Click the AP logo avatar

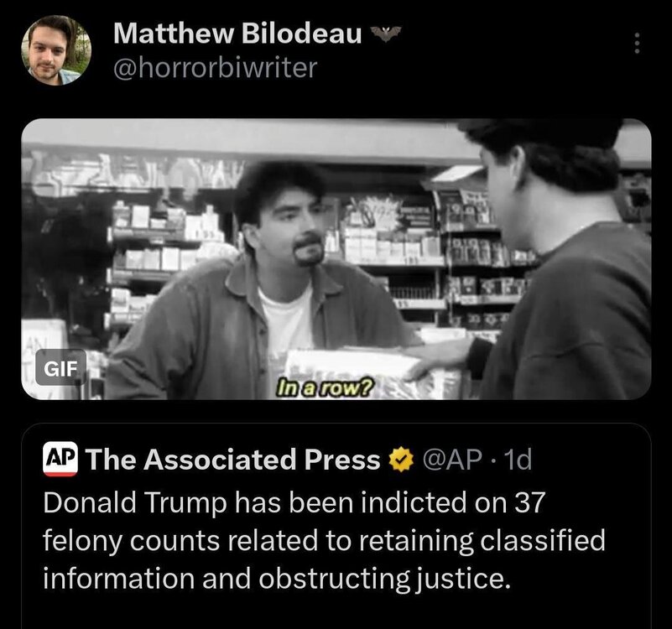pyautogui.click(x=60, y=460)
